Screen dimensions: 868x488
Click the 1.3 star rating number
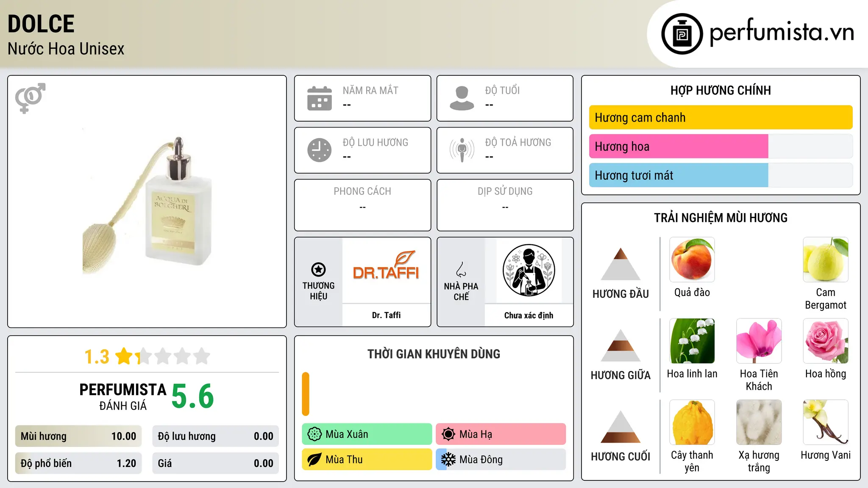coord(97,357)
